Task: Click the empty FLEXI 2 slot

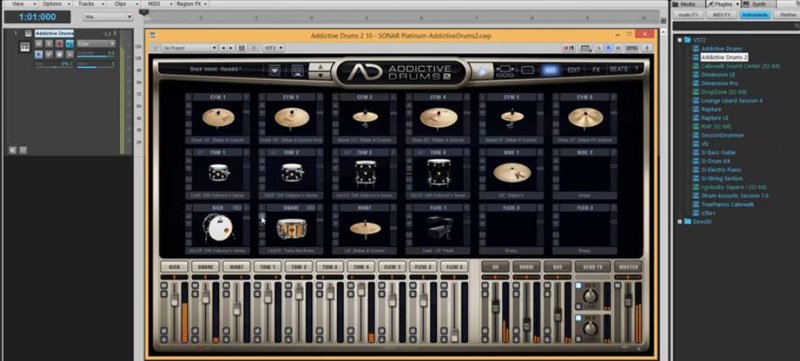Action: coord(512,228)
